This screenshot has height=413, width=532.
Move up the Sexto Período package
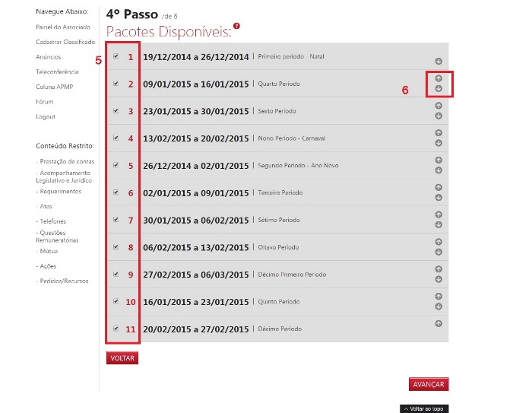[439, 106]
